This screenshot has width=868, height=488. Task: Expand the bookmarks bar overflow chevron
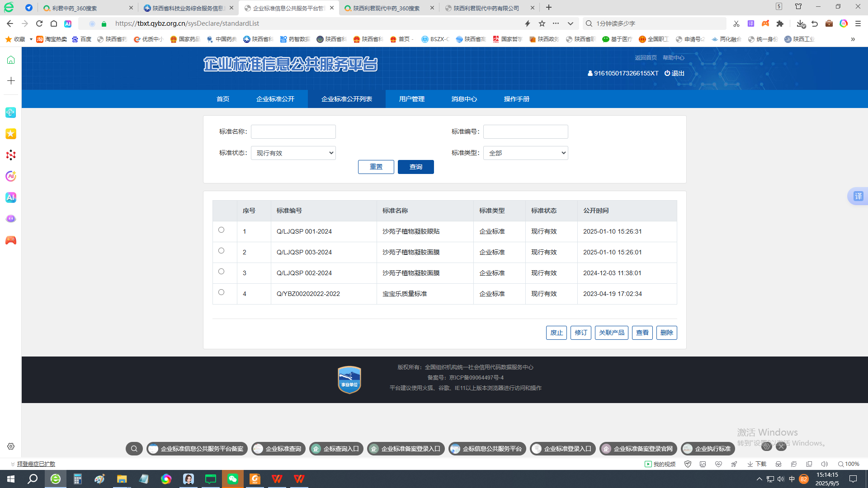[x=853, y=39]
